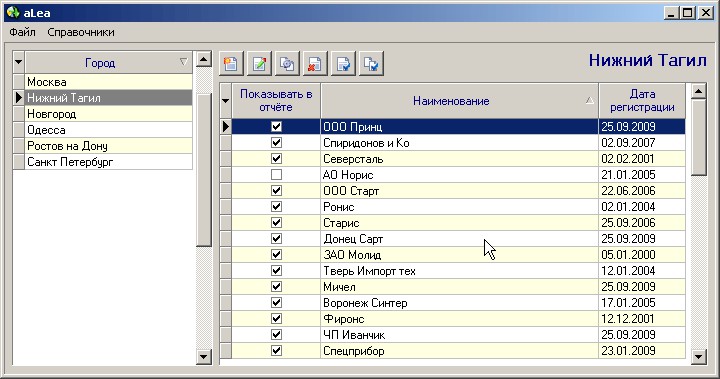Enable report checkbox for АО Норис
This screenshot has height=379, width=720.
[x=276, y=175]
